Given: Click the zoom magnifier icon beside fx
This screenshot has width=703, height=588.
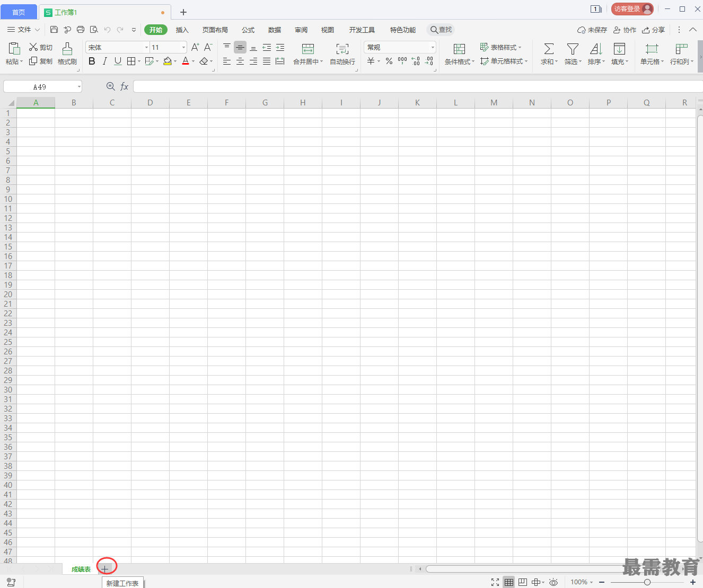Looking at the screenshot, I should tap(111, 86).
